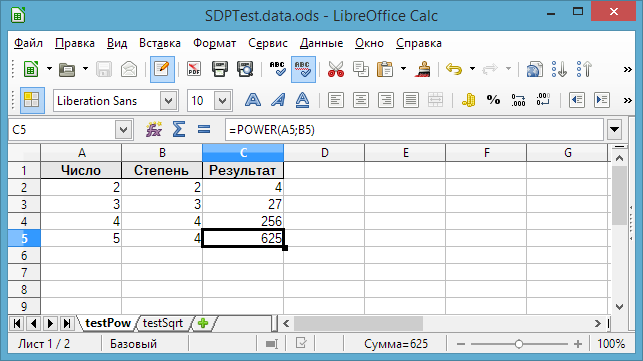Select column D header

click(x=324, y=153)
